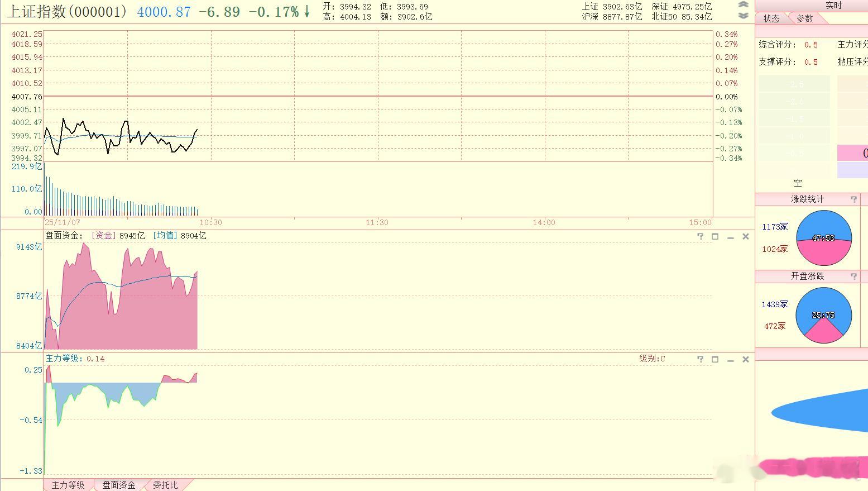The width and height of the screenshot is (868, 491).
Task: Click the 深证 4975.25亿 figure
Action: (x=682, y=7)
